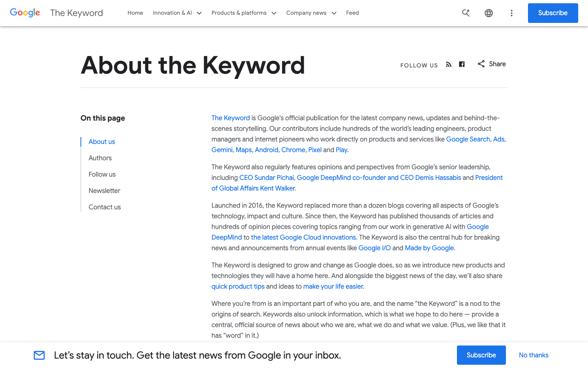
Task: Jump to Newsletter section
Action: [105, 191]
